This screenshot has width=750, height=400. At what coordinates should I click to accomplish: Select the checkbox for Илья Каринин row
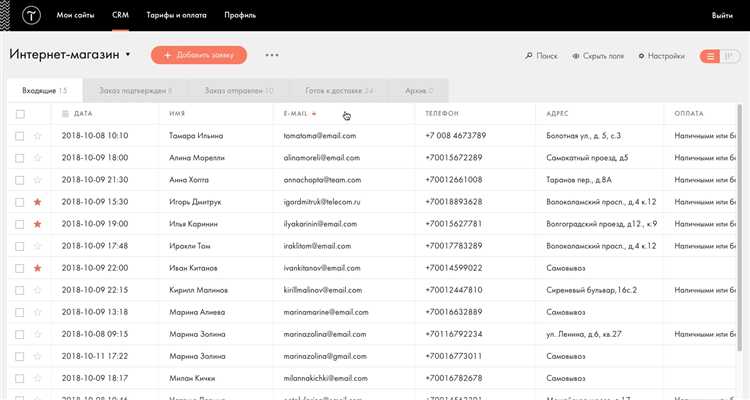[20, 224]
